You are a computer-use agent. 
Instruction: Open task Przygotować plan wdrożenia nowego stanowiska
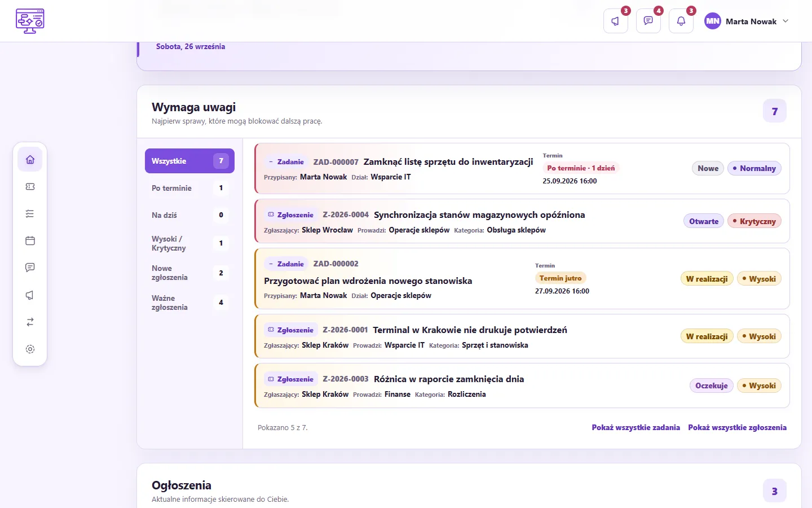(368, 281)
